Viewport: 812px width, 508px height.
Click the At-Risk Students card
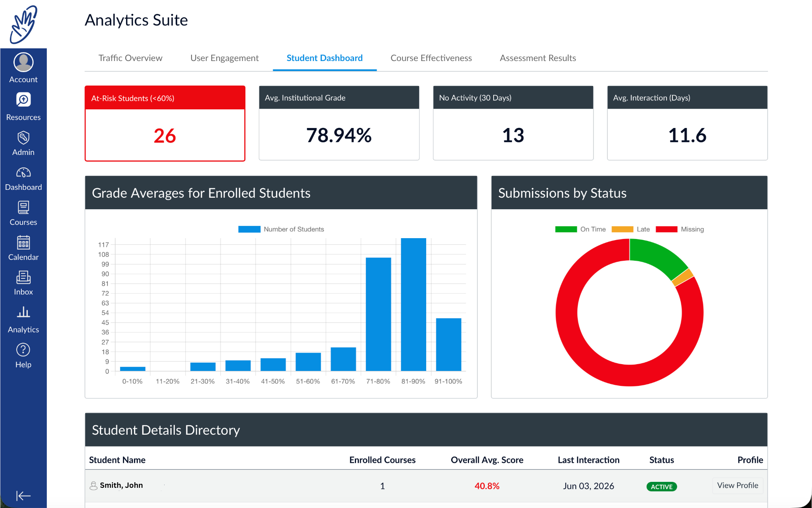pyautogui.click(x=165, y=123)
